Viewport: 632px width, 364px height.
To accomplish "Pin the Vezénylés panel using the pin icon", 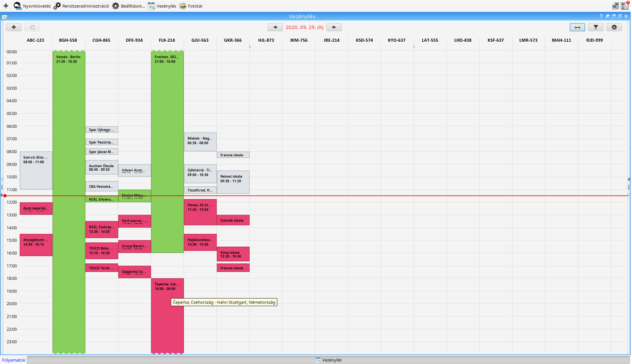I will (607, 16).
